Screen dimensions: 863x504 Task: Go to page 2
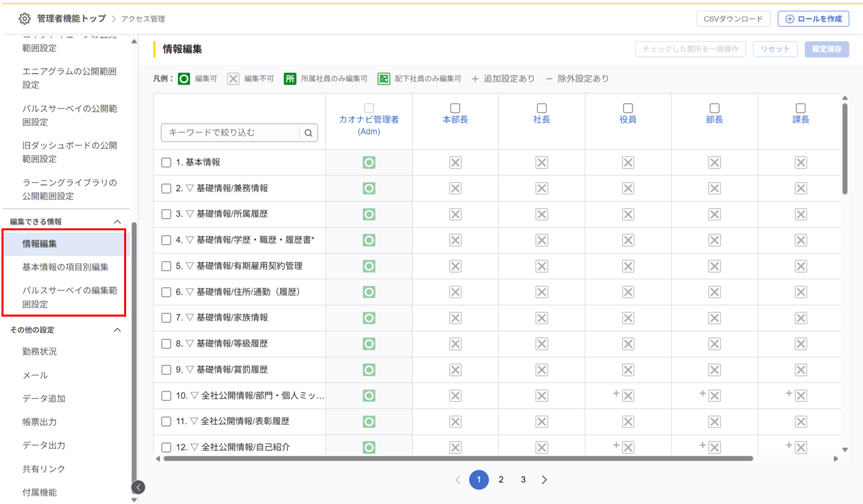click(501, 480)
